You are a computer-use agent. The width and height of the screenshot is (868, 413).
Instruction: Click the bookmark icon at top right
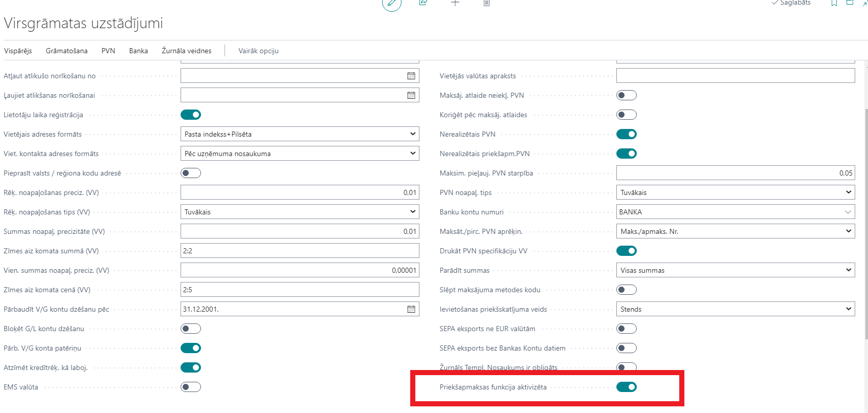(x=834, y=3)
